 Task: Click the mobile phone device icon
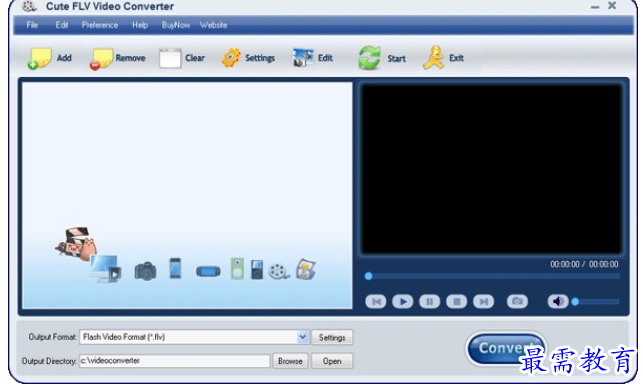(x=175, y=268)
